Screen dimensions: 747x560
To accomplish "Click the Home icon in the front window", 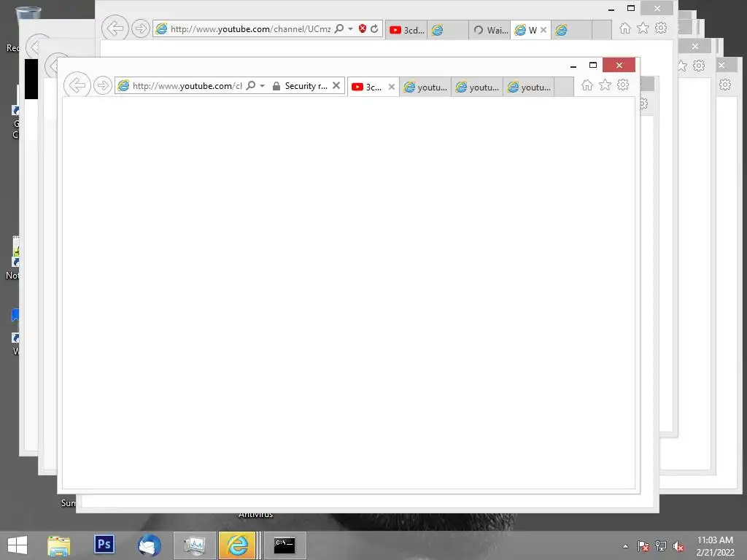I will click(587, 85).
